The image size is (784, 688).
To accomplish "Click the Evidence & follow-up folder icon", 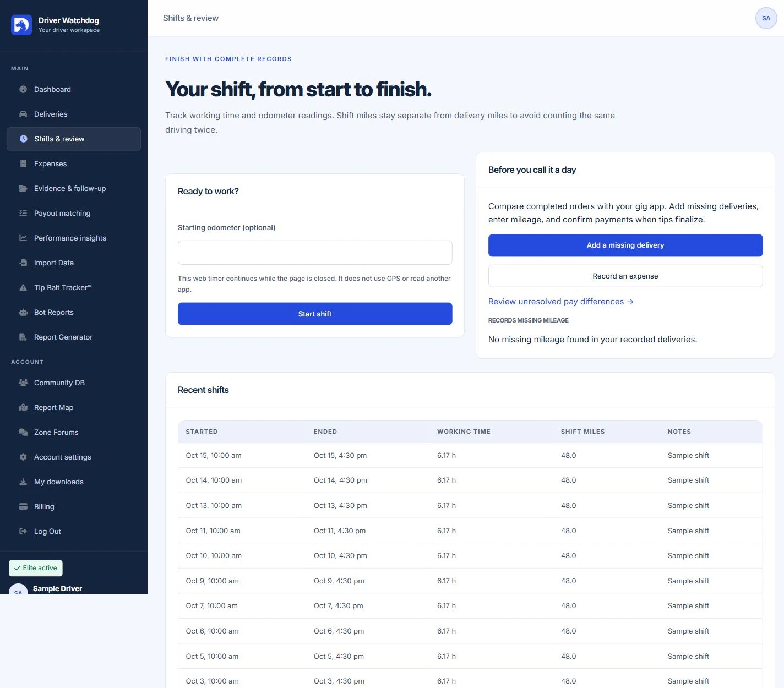I will [x=23, y=188].
